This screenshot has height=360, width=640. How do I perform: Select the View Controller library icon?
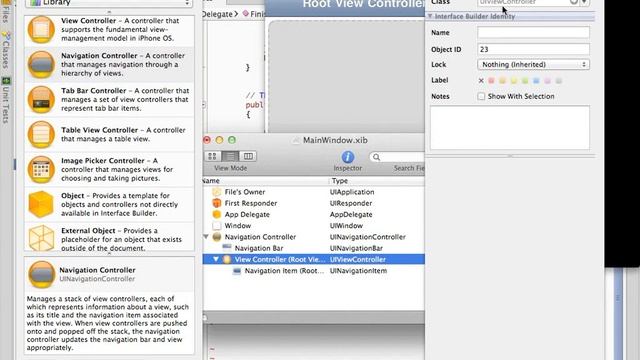click(41, 29)
